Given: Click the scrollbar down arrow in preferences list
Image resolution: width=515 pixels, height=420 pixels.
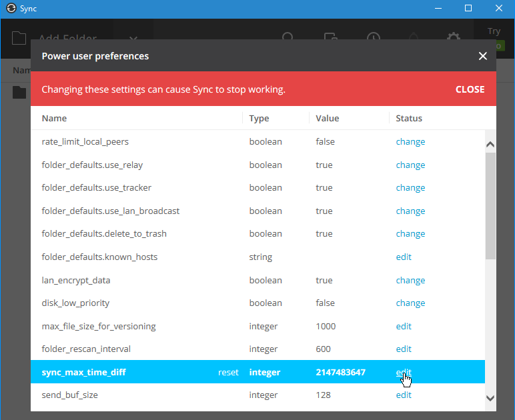Looking at the screenshot, I should pos(490,398).
